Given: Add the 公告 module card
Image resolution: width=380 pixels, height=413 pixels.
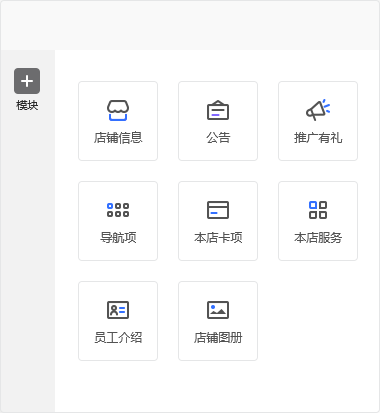Looking at the screenshot, I should point(218,121).
